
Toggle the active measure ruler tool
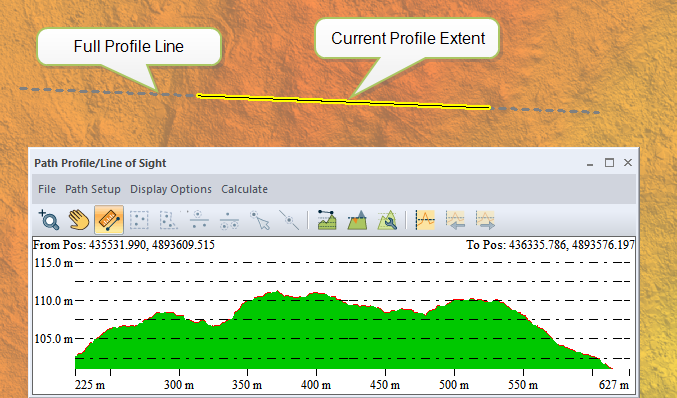click(x=109, y=220)
